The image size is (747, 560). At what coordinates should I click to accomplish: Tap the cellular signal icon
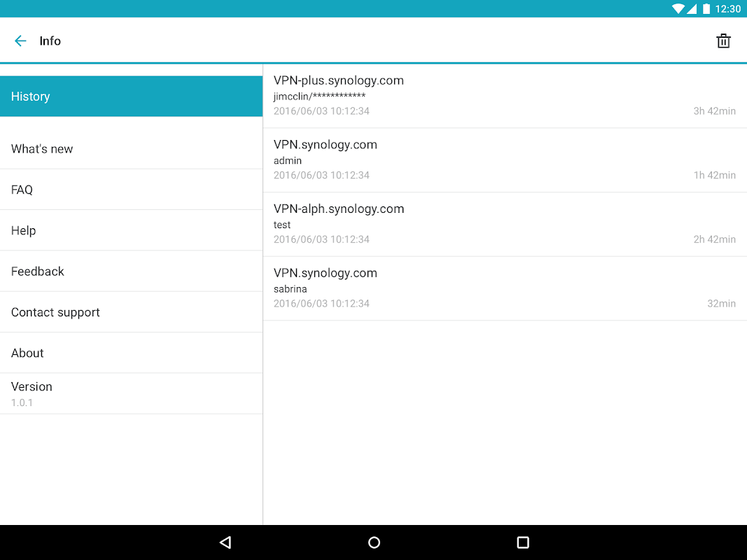pos(692,8)
